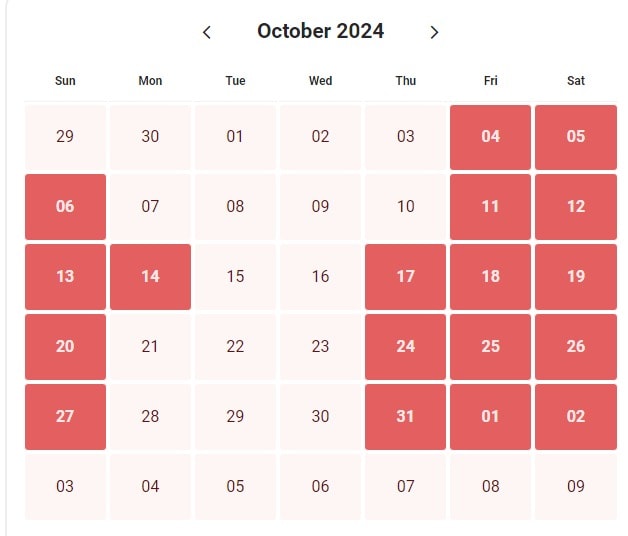
Task: Select November 09 in last row
Action: [576, 487]
